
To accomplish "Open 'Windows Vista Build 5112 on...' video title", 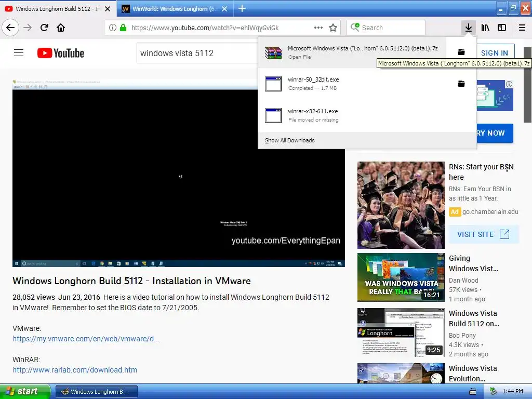I will pos(474,318).
